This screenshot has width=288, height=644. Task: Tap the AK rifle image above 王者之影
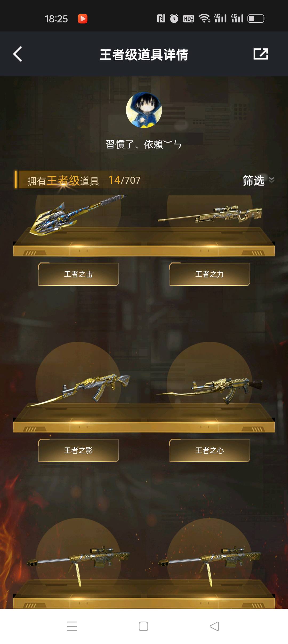pyautogui.click(x=79, y=389)
